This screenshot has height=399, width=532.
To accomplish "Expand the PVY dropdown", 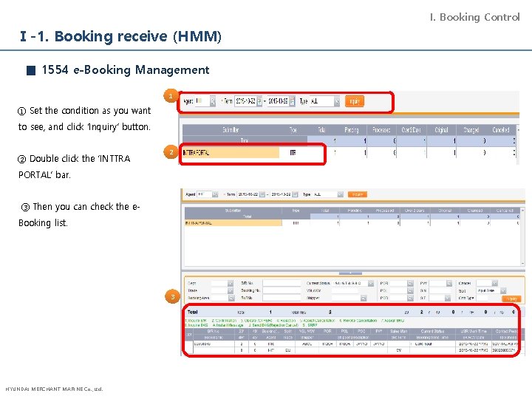I will coord(449,283).
